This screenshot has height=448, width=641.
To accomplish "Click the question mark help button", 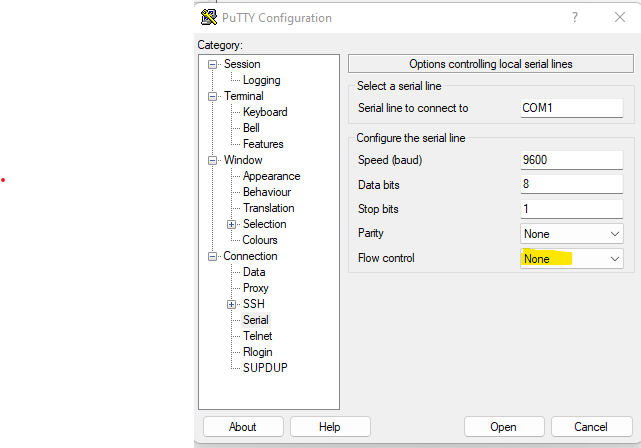I will pos(574,17).
